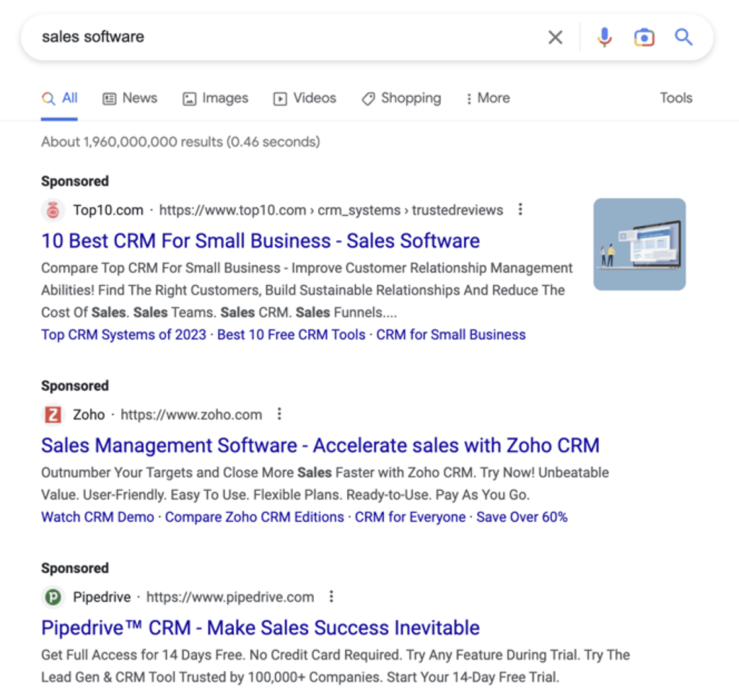Click the Shopping tag icon
739x700 pixels.
coord(369,98)
